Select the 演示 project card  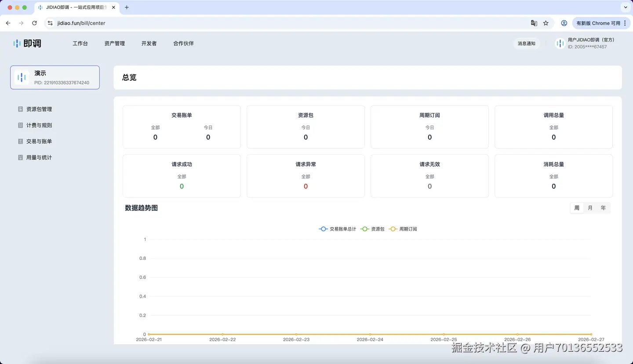[55, 77]
